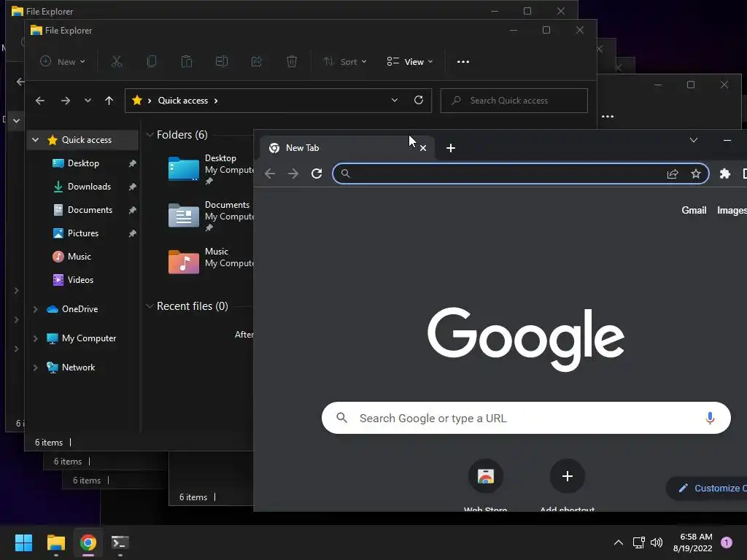This screenshot has width=747, height=560.
Task: Click the Customize Chrome button
Action: tap(706, 488)
